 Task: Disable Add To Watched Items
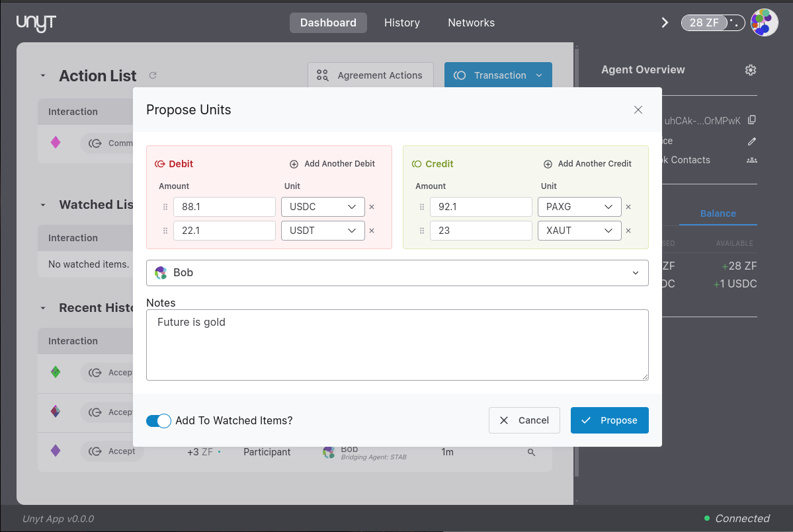tap(158, 420)
